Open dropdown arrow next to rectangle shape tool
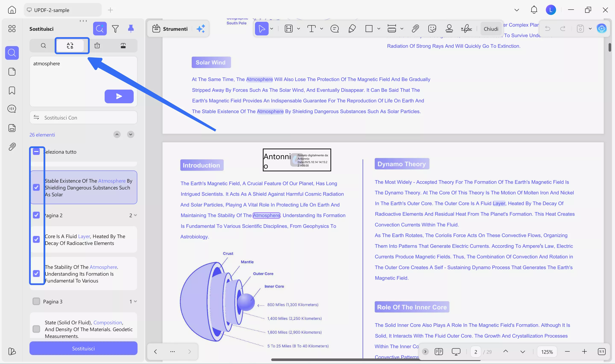The width and height of the screenshot is (615, 364). pyautogui.click(x=379, y=29)
